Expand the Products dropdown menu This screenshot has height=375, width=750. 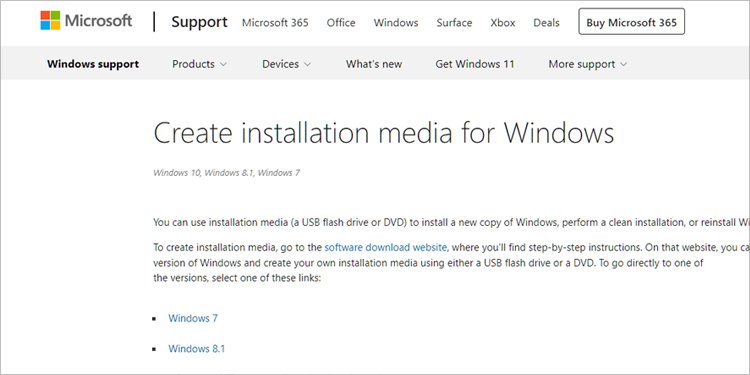(x=199, y=64)
